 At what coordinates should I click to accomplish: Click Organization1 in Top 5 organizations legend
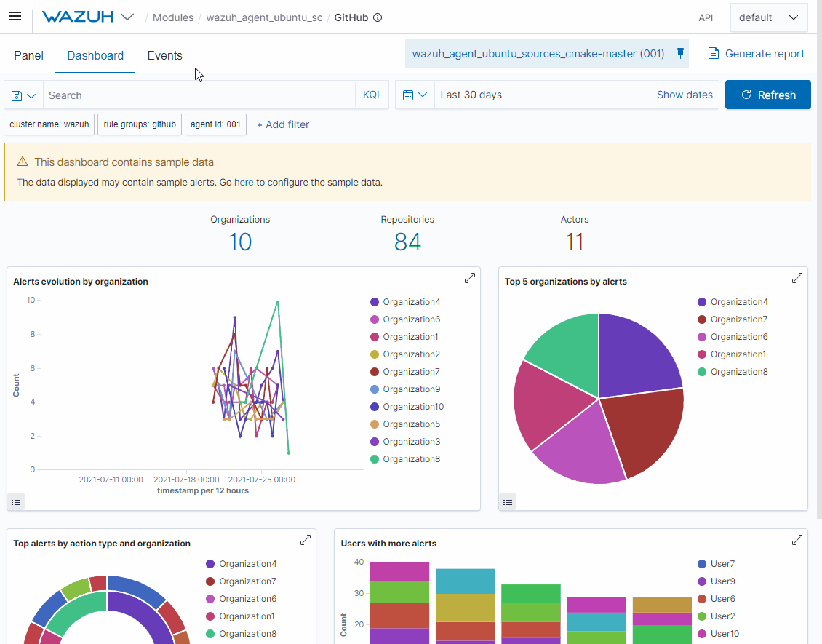733,354
